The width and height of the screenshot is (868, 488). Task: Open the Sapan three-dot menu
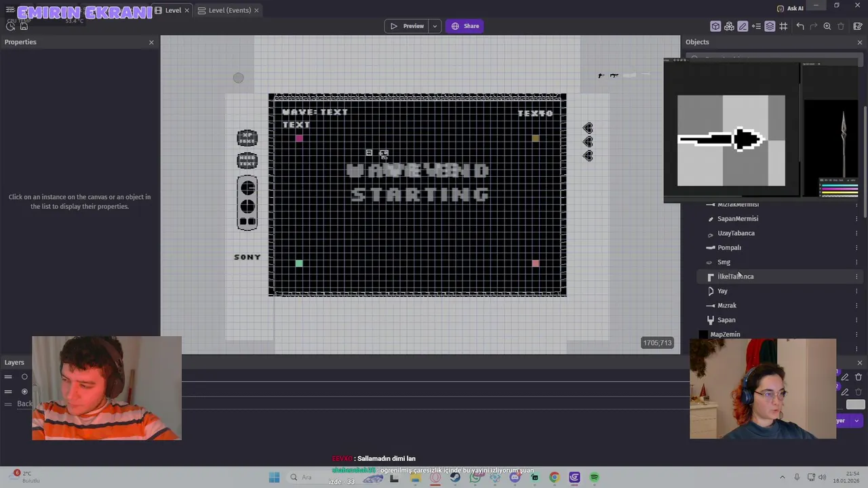(856, 320)
